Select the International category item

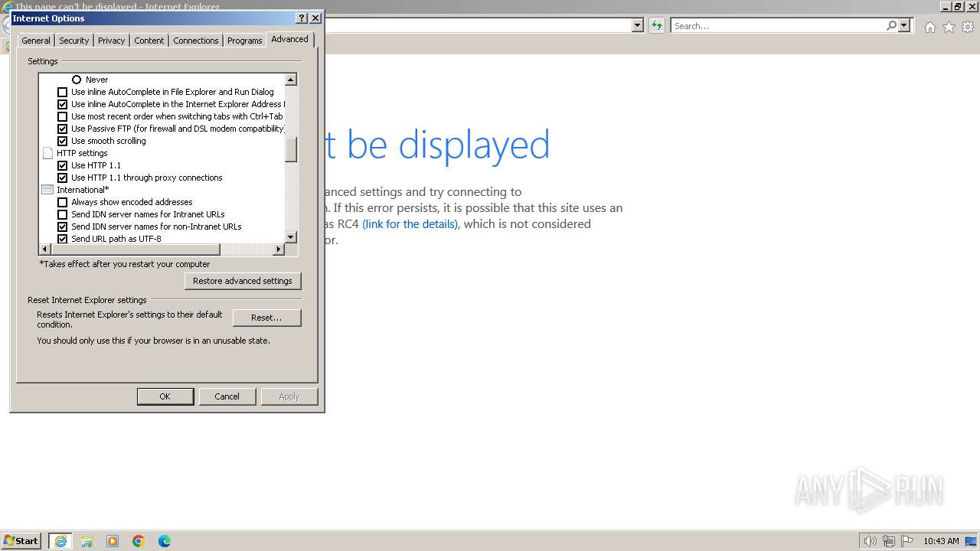pyautogui.click(x=83, y=190)
